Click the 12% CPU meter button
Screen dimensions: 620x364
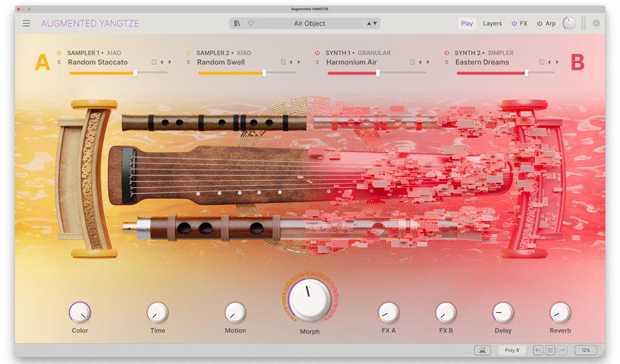pos(585,350)
